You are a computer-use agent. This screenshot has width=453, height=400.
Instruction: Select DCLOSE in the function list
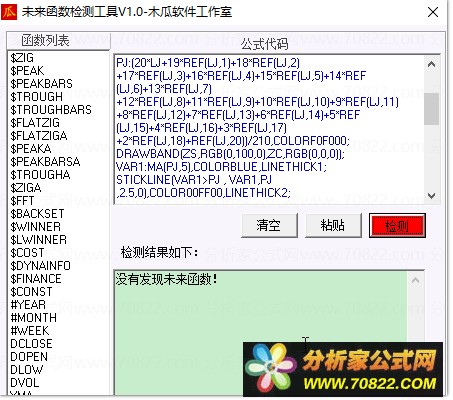coord(31,344)
